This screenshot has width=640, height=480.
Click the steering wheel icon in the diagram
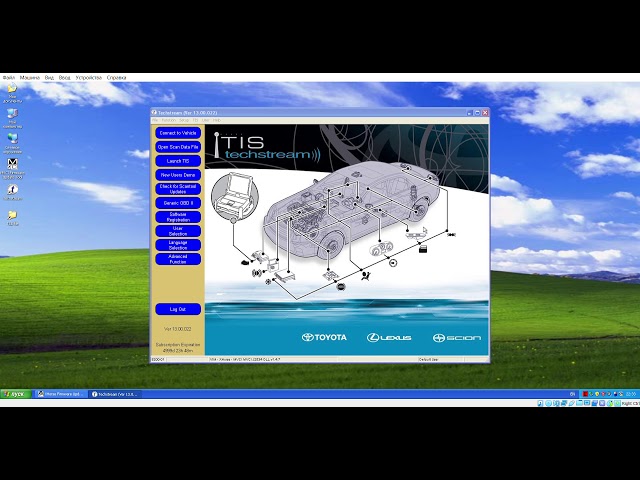[x=393, y=263]
